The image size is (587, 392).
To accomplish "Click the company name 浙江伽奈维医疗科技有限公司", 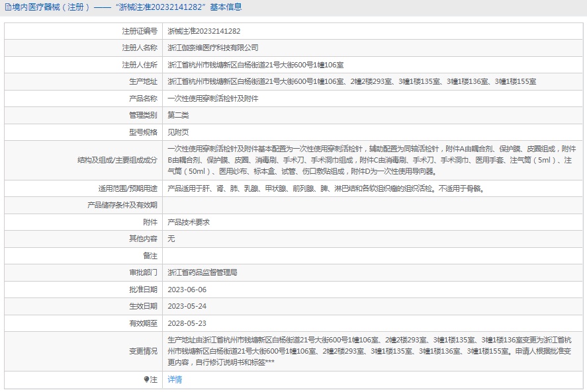I will point(213,48).
